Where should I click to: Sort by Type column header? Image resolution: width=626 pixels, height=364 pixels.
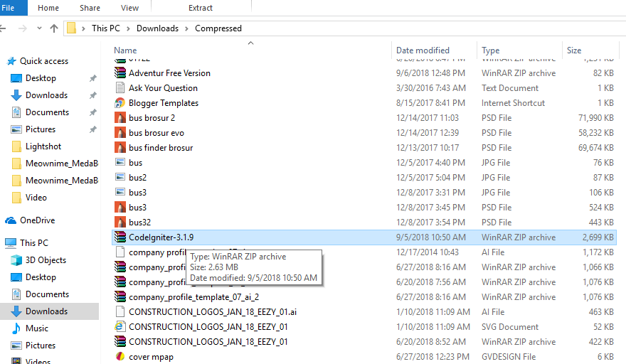490,50
